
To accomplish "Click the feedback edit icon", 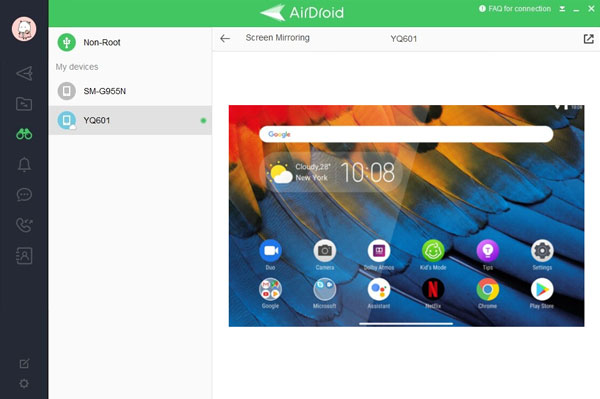I will [24, 363].
